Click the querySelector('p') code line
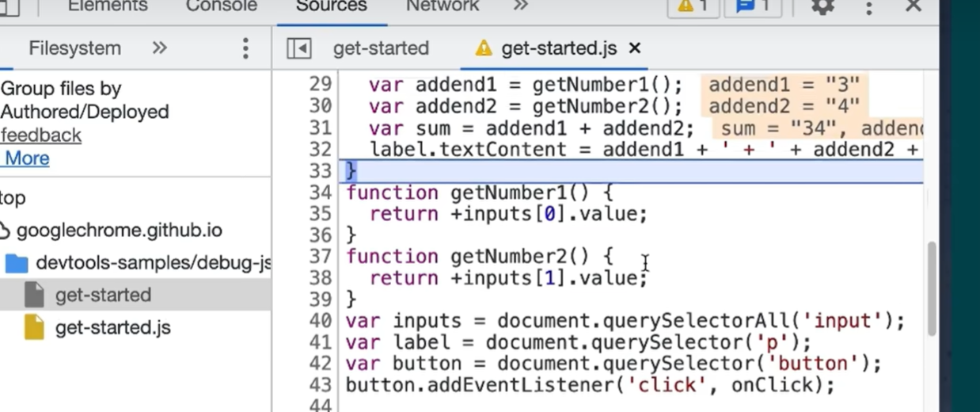Image resolution: width=980 pixels, height=412 pixels. pyautogui.click(x=579, y=342)
